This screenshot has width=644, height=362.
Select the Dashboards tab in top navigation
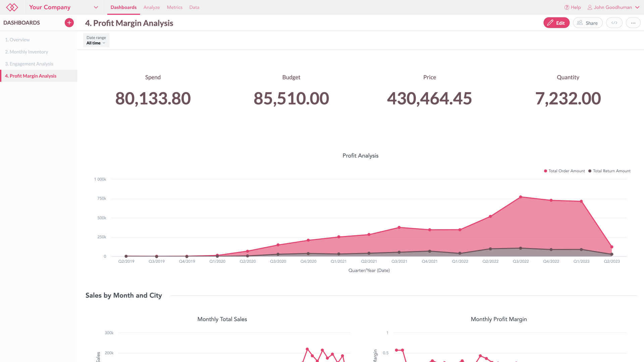point(124,7)
